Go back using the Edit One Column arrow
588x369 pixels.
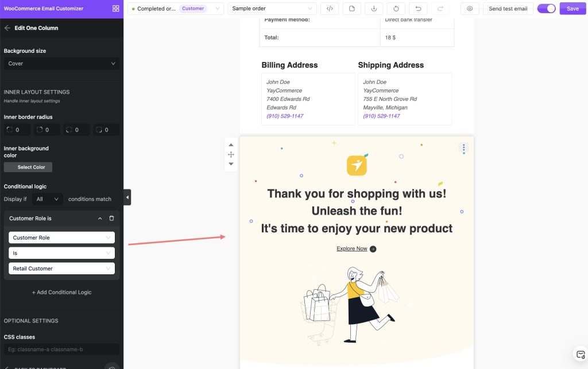[7, 28]
